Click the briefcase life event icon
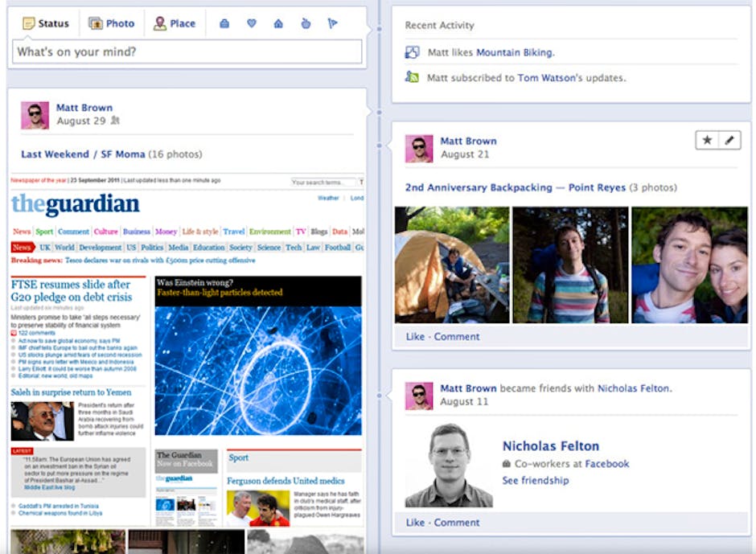 pos(225,24)
